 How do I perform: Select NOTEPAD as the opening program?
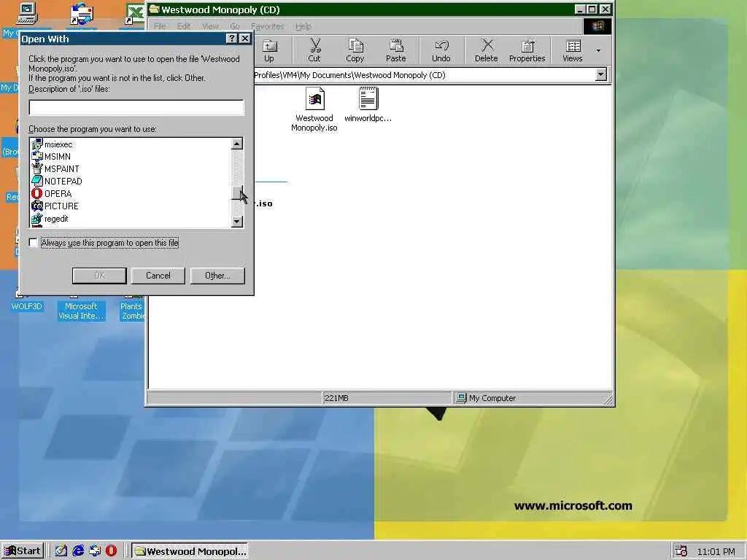(x=57, y=181)
